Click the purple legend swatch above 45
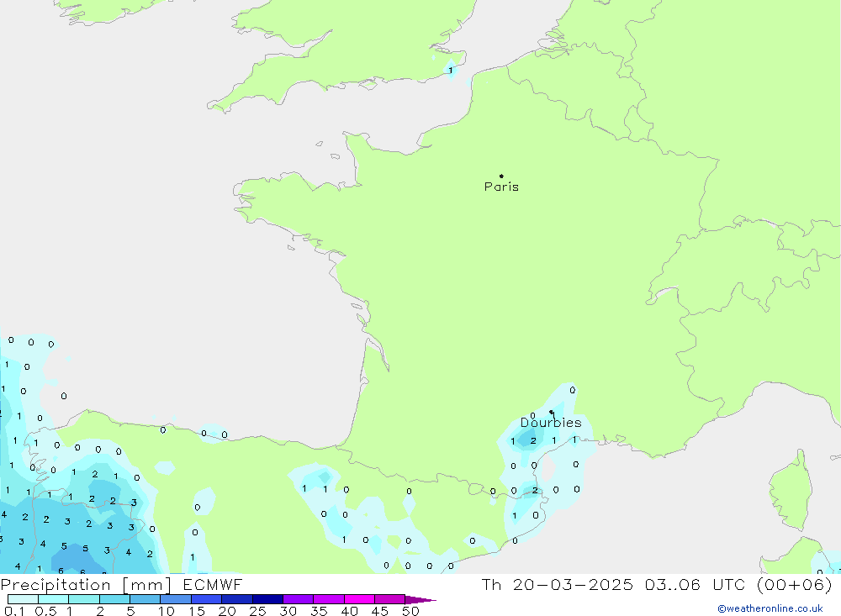Screen dimensions: 841x616 coord(389,599)
